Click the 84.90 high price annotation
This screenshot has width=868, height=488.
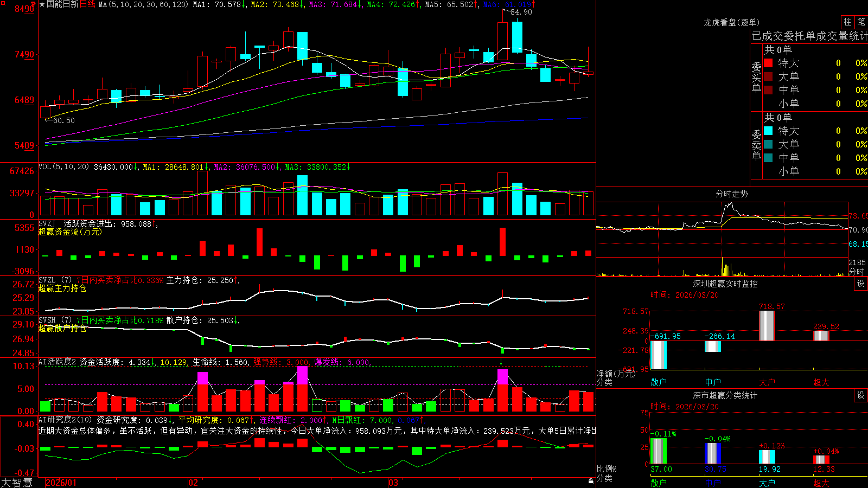[x=521, y=12]
